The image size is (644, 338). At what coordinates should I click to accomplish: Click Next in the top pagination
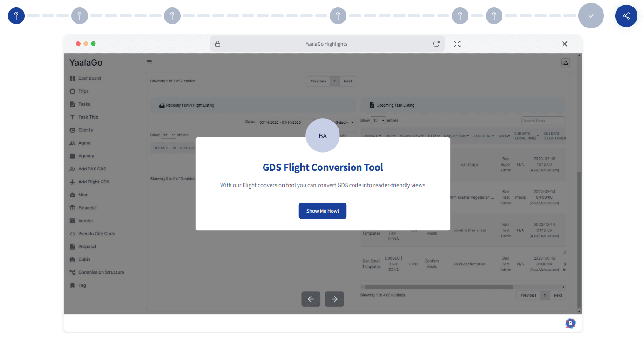click(x=348, y=81)
